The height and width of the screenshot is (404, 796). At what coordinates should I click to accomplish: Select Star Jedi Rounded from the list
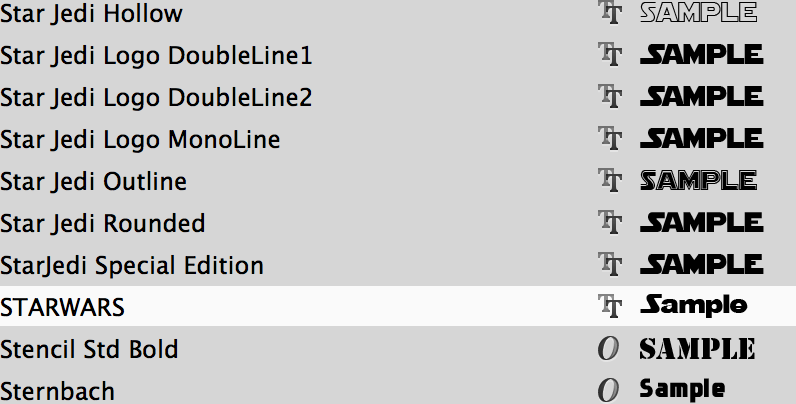[398, 222]
